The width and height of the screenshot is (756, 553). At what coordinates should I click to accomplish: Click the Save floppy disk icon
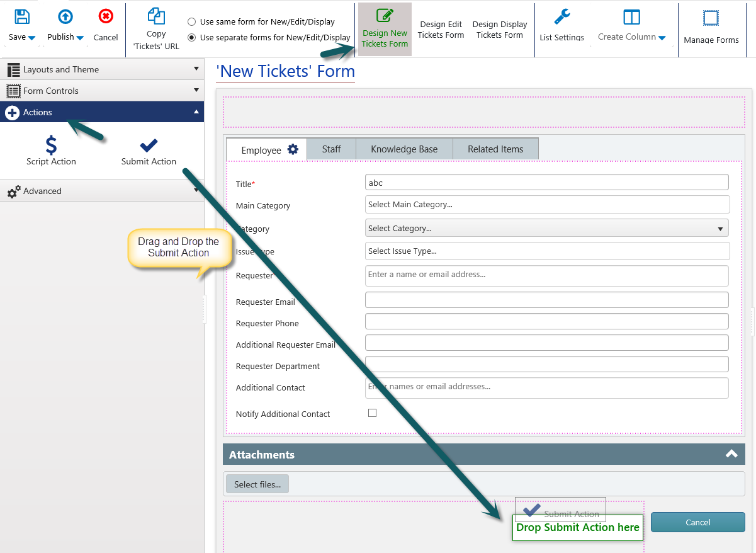[22, 17]
